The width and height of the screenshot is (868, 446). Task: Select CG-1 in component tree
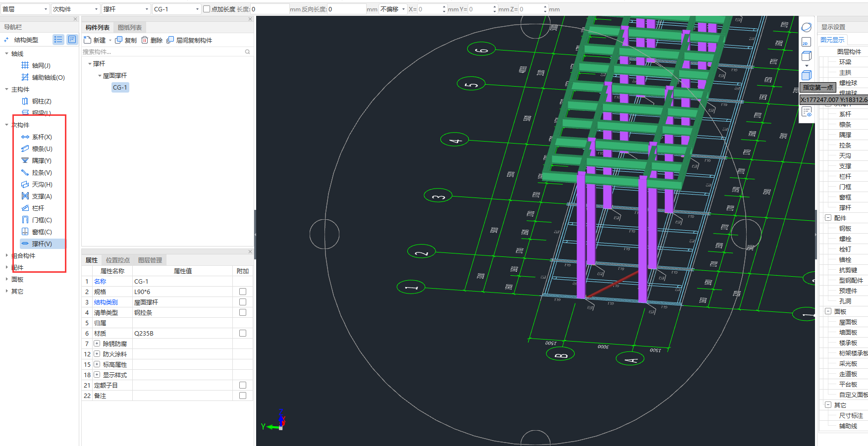120,87
